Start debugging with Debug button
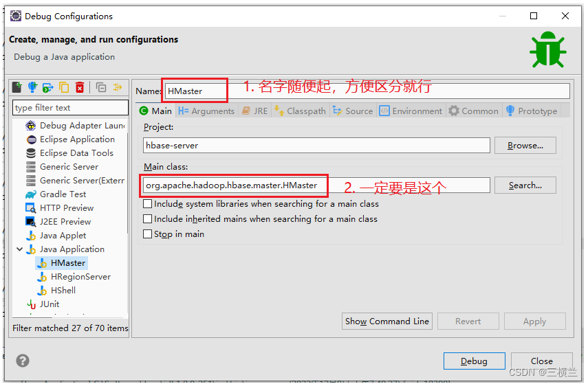 click(474, 361)
